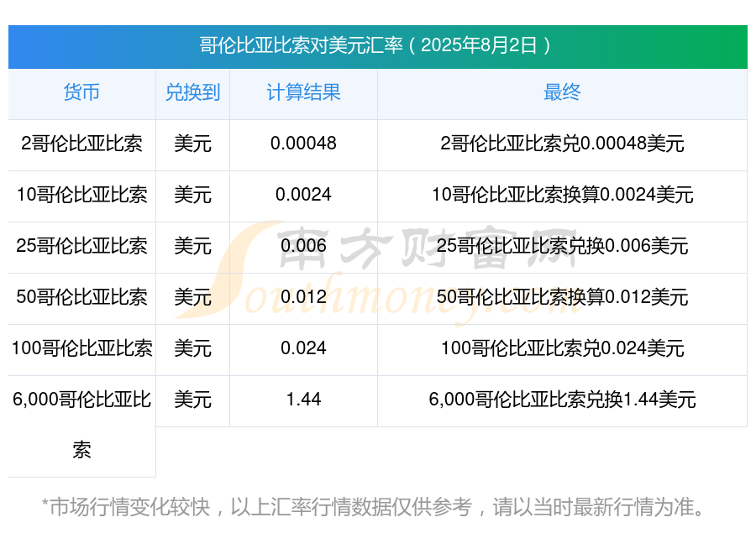Image resolution: width=756 pixels, height=533 pixels.
Task: Click the 10哥伦比亚比索 currency cell
Action: click(81, 195)
